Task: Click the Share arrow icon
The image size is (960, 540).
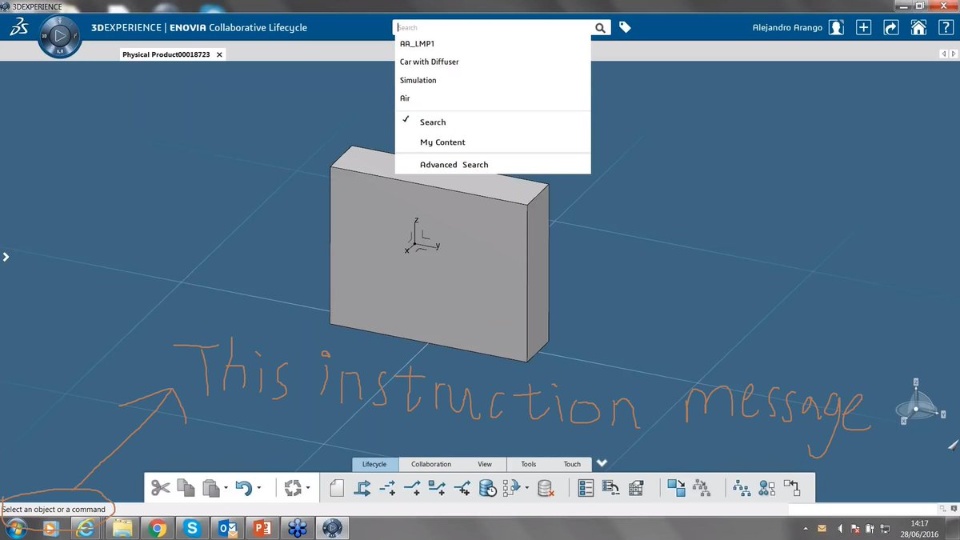Action: [x=891, y=28]
